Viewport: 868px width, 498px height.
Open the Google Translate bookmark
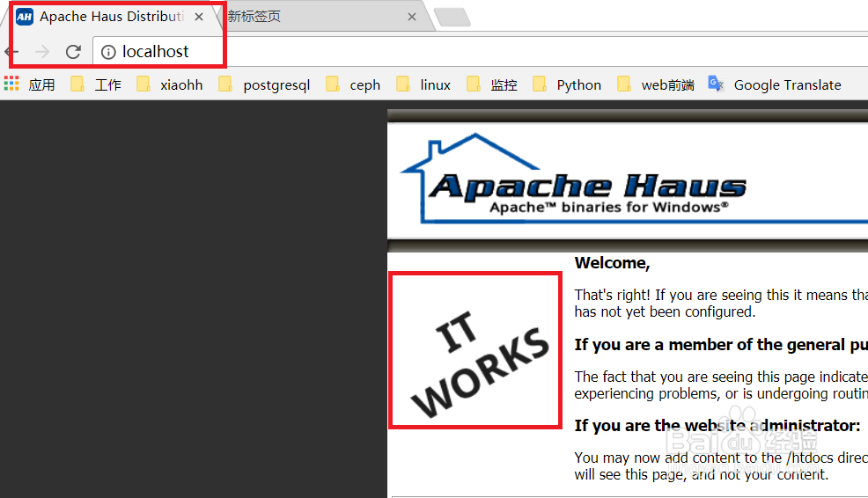775,84
